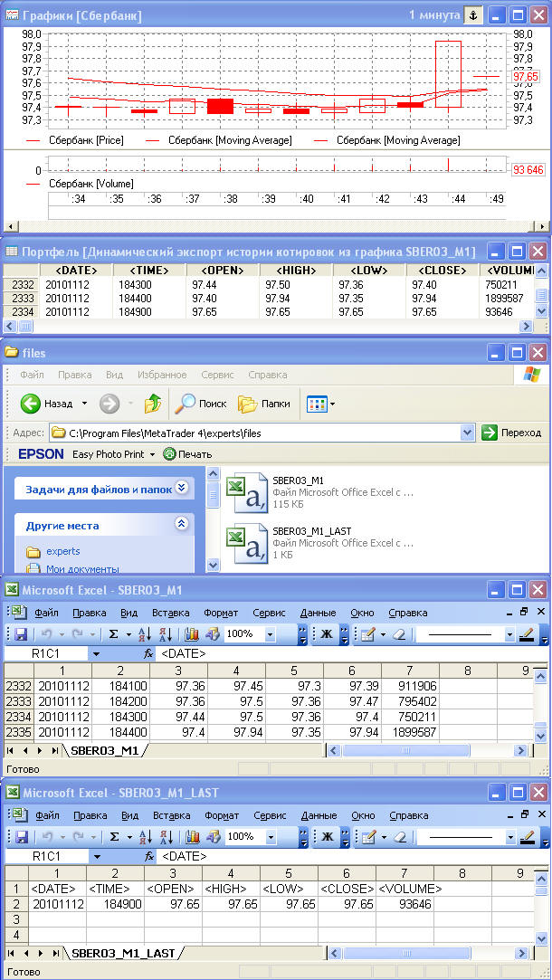Toggle the Папки folders pane
This screenshot has height=980, width=552.
pyautogui.click(x=264, y=404)
